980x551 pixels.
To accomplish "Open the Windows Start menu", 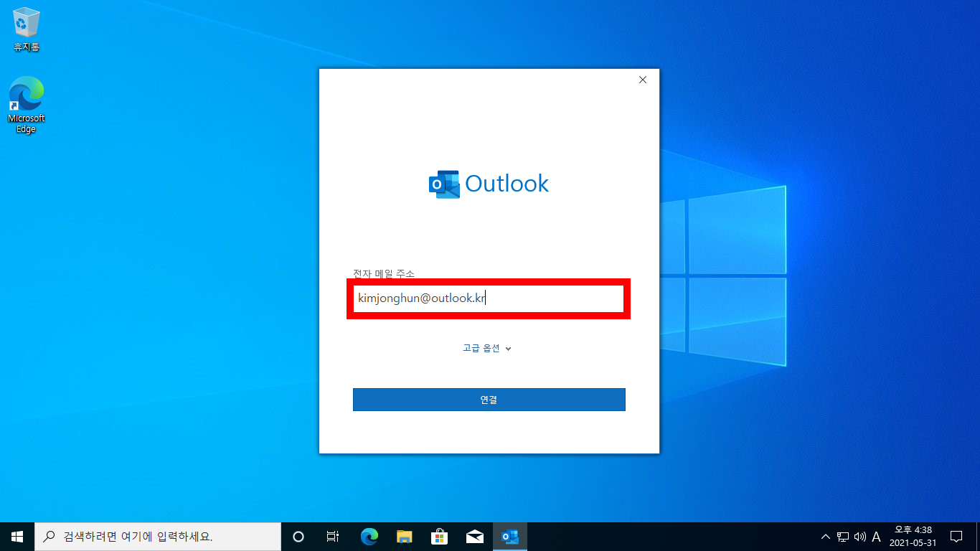I will point(17,537).
